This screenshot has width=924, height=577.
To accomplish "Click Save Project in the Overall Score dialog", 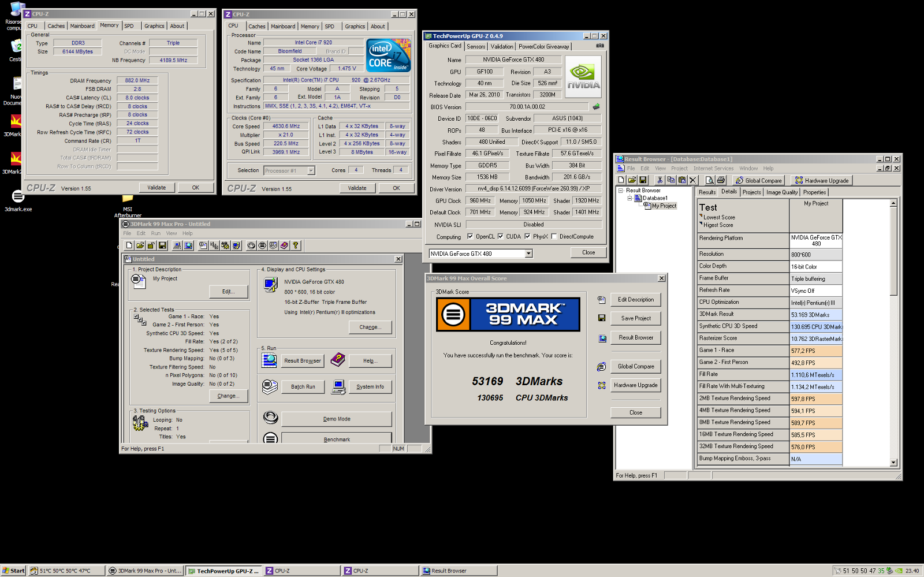I will 636,318.
